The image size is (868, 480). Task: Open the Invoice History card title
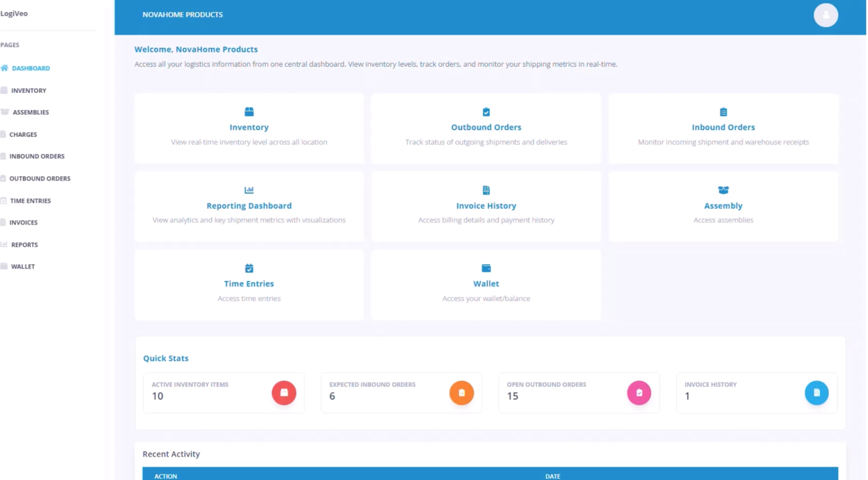(x=486, y=206)
